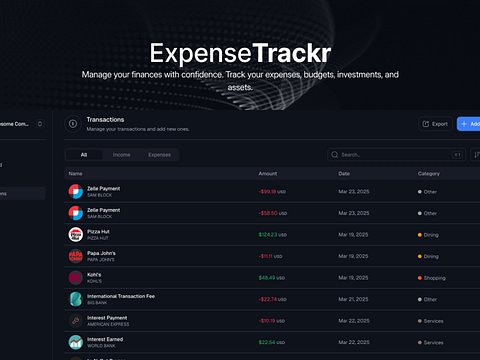Click the Kohl's logo icon
Screen dimensions: 480x360
tap(76, 278)
